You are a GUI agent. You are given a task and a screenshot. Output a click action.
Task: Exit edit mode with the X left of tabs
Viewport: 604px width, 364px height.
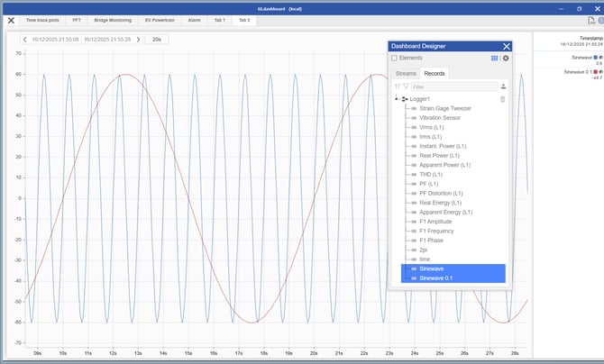click(x=11, y=20)
